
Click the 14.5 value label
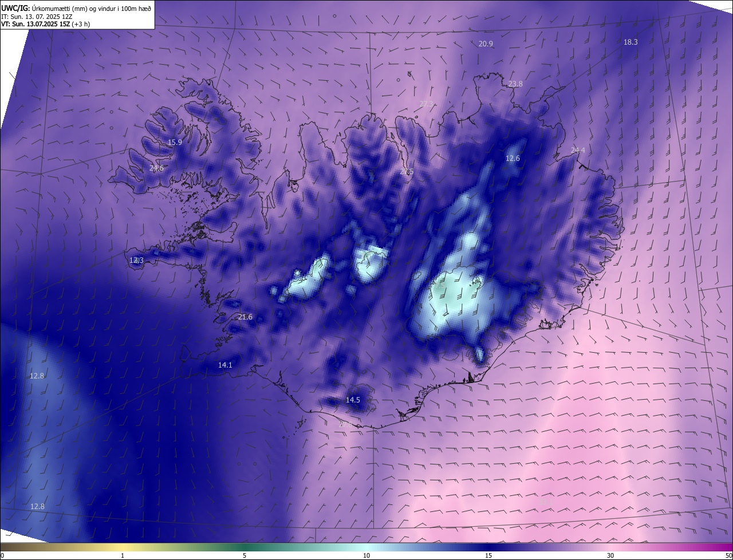[x=353, y=400]
